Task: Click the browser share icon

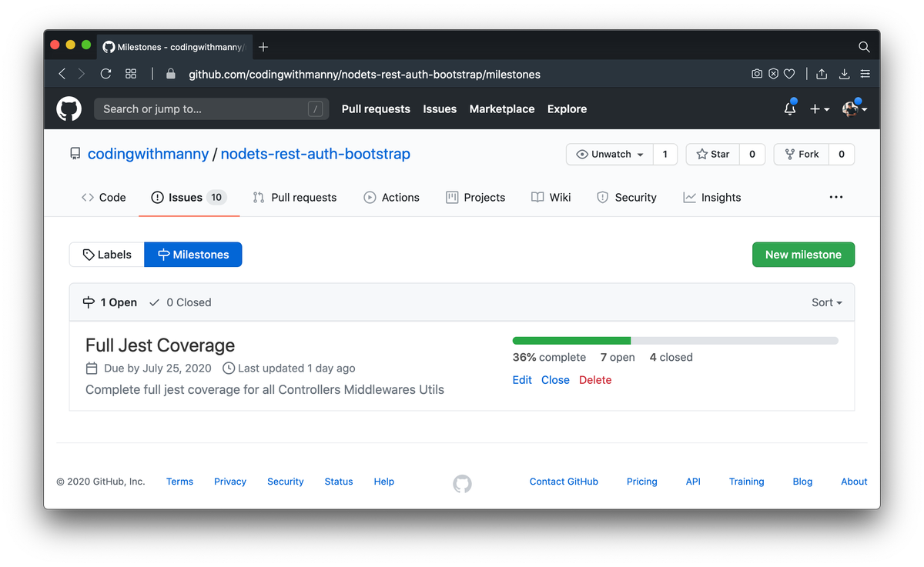Action: [x=822, y=74]
